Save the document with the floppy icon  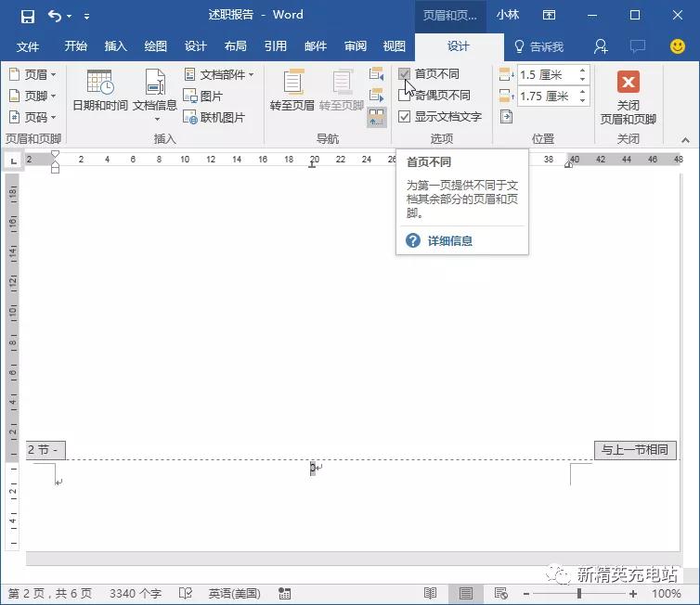tap(27, 17)
